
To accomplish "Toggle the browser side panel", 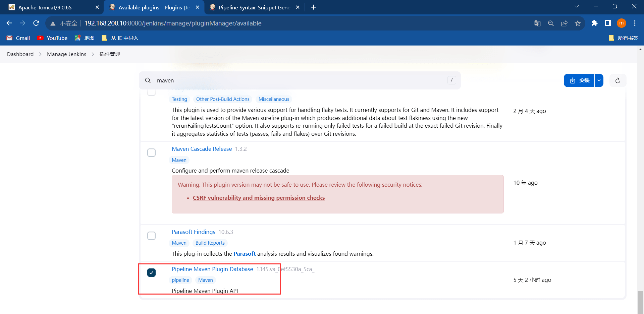I will [x=608, y=23].
